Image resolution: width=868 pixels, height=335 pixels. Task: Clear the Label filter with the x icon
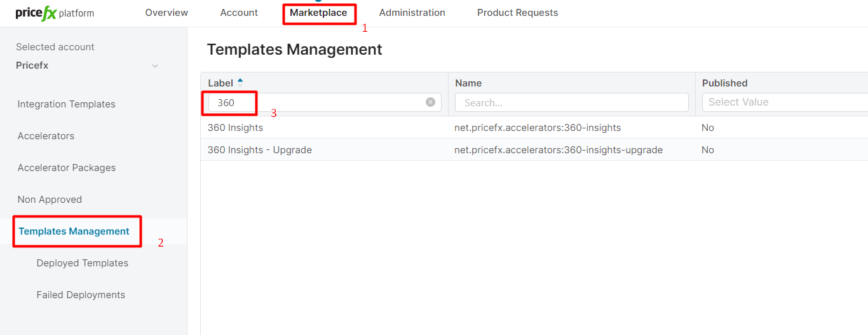point(430,102)
